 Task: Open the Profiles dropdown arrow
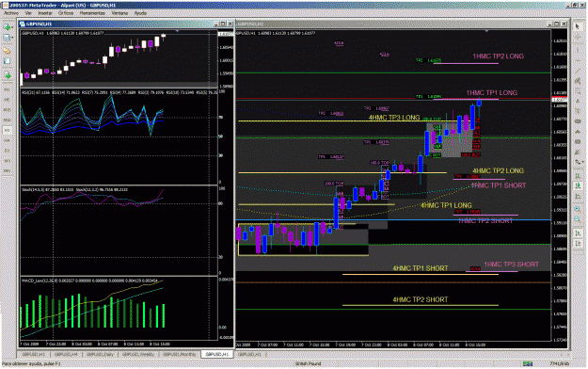(12, 37)
